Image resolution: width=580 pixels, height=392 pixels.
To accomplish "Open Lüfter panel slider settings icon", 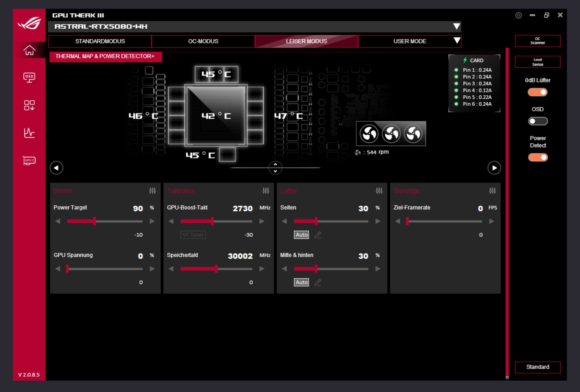I will 379,191.
